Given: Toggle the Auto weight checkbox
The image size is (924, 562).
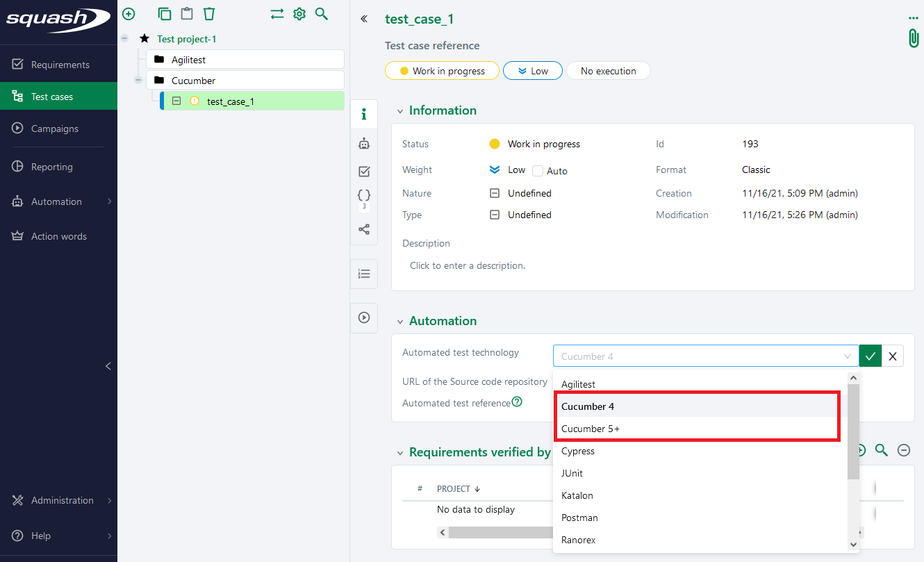Looking at the screenshot, I should 538,171.
